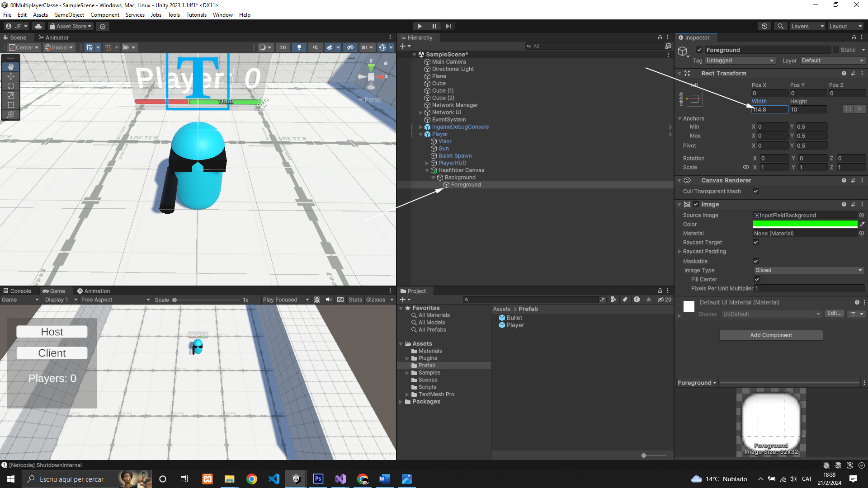The image size is (868, 488).
Task: Click the green Color swatch
Action: click(x=805, y=224)
